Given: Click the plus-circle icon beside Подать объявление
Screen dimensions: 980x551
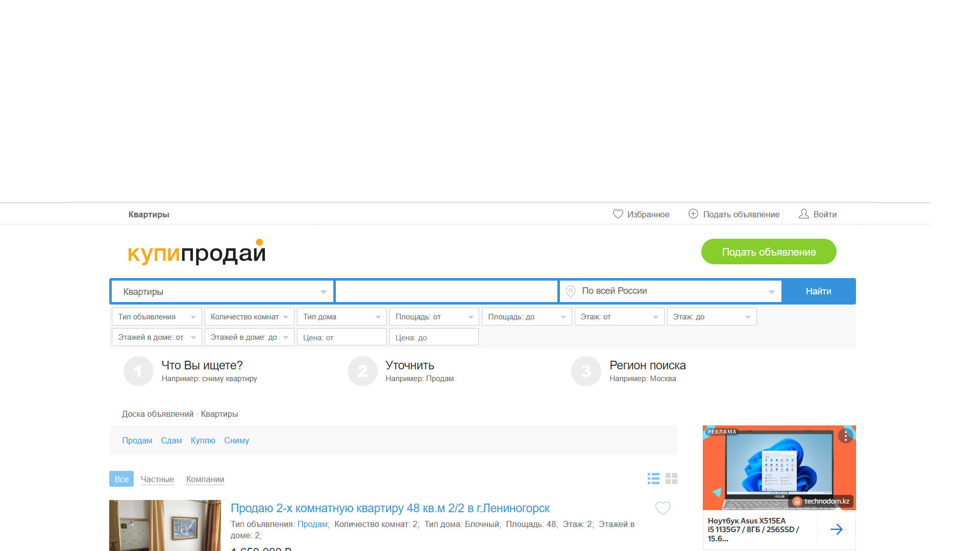Looking at the screenshot, I should point(693,214).
